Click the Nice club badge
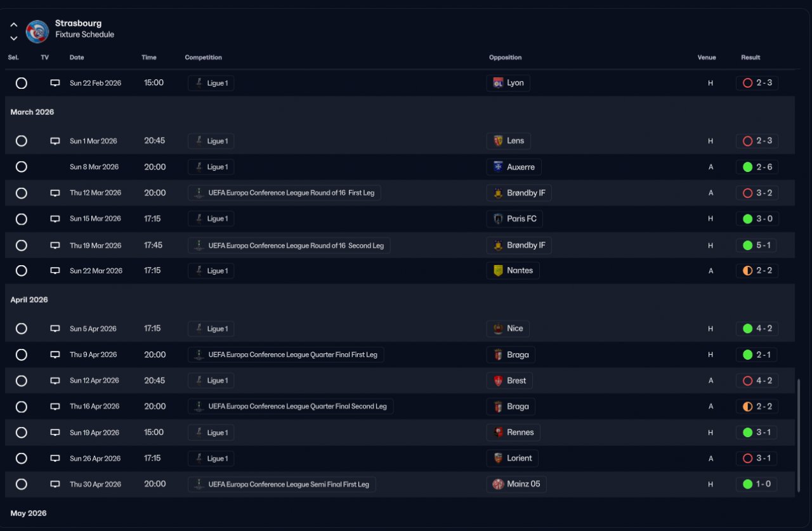This screenshot has height=531, width=812. coord(498,329)
